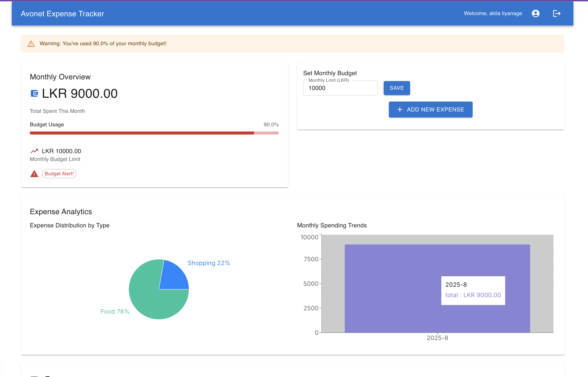Click the user profile account icon
Image resolution: width=588 pixels, height=377 pixels.
click(536, 13)
